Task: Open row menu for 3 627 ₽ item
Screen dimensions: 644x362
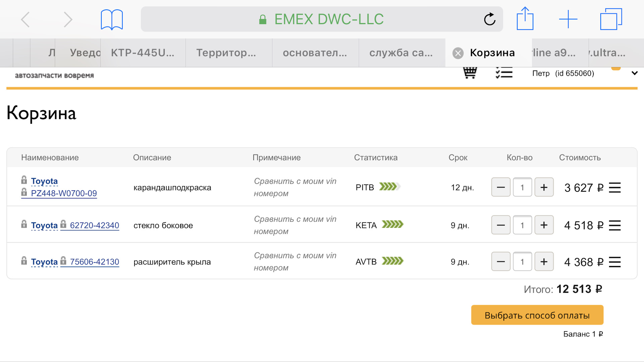Action: point(615,188)
